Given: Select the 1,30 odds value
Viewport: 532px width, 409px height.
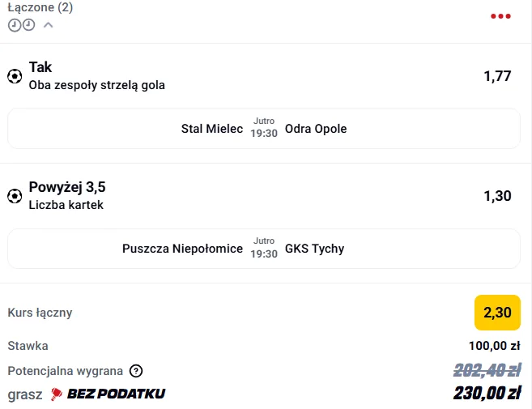Looking at the screenshot, I should [x=497, y=196].
